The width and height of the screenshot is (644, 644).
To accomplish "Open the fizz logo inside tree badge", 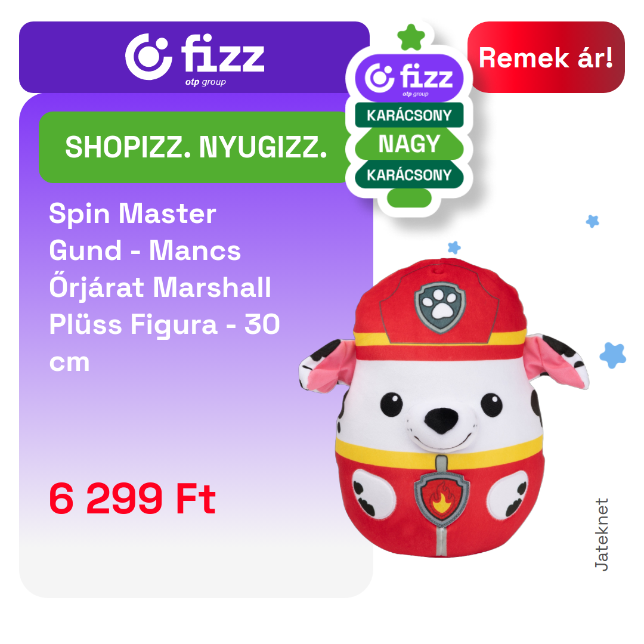I will tap(409, 79).
